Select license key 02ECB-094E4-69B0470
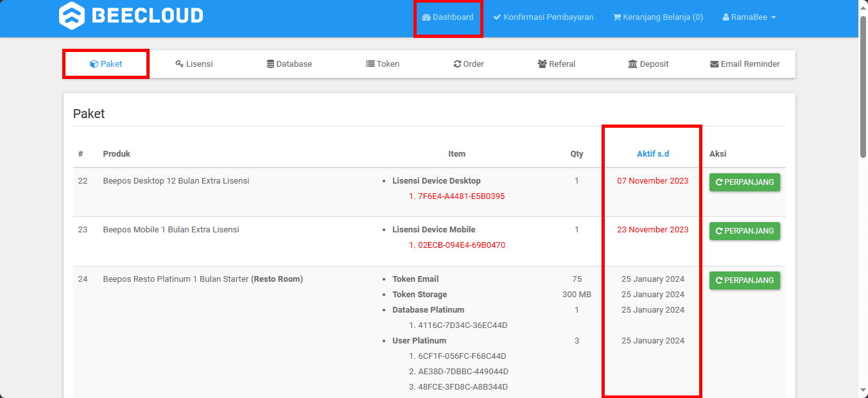Viewport: 868px width, 398px height. tap(462, 245)
